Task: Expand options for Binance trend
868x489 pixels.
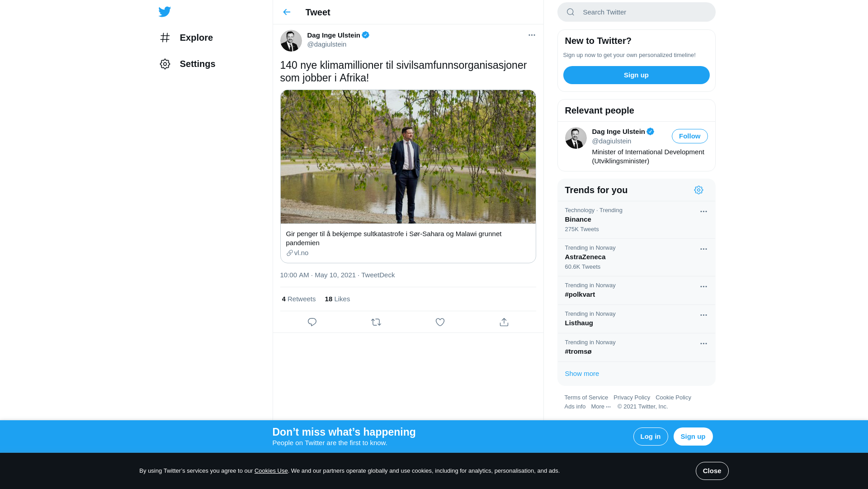Action: [x=703, y=211]
